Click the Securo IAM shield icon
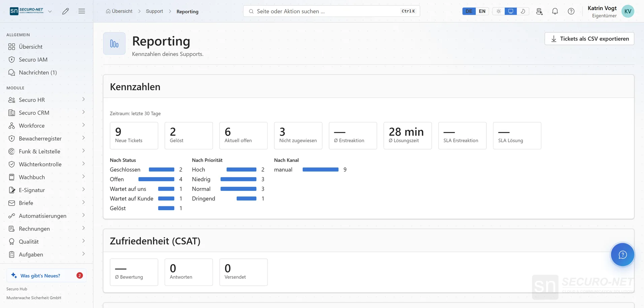The width and height of the screenshot is (644, 308). tap(12, 60)
